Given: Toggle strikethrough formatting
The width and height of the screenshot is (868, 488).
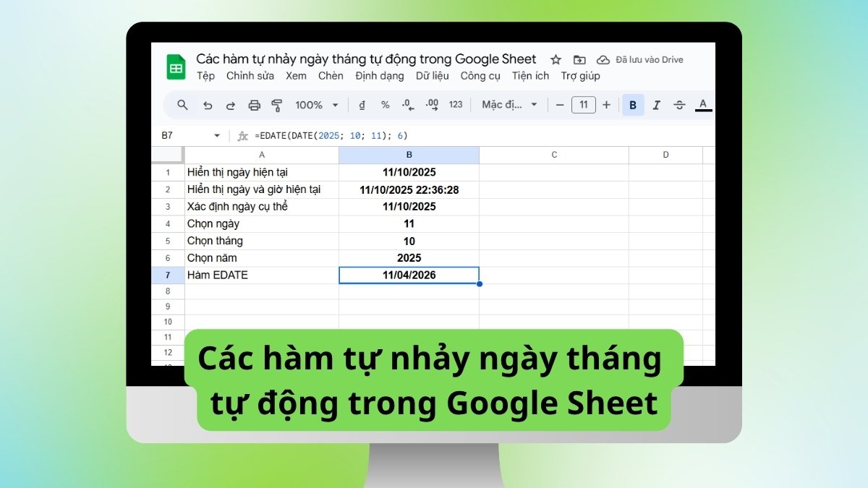Looking at the screenshot, I should (x=679, y=105).
